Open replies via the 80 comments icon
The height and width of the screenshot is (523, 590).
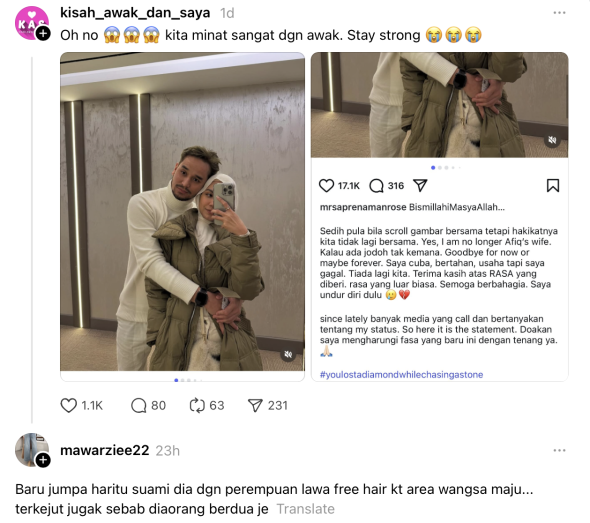pyautogui.click(x=138, y=406)
